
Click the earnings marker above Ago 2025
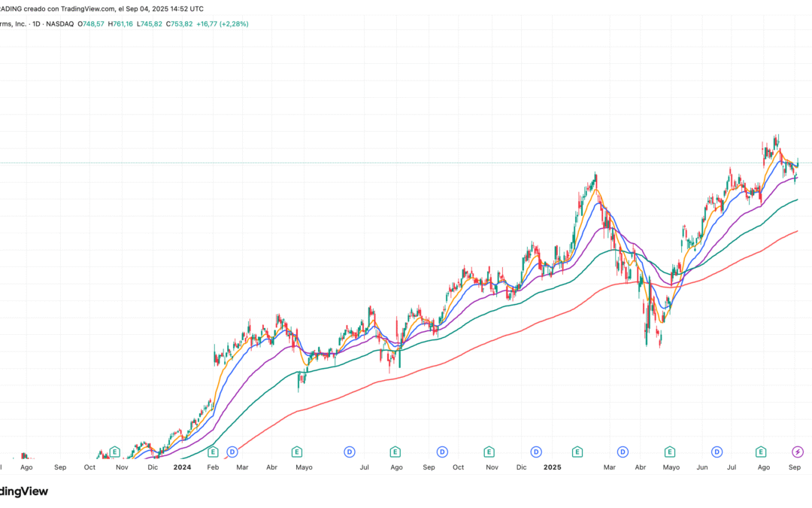[761, 452]
